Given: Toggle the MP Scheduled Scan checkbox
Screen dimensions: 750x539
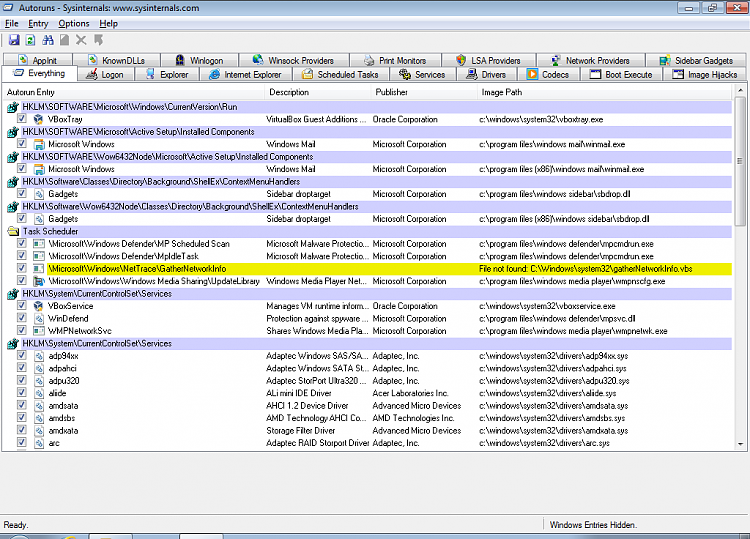Looking at the screenshot, I should click(x=22, y=243).
